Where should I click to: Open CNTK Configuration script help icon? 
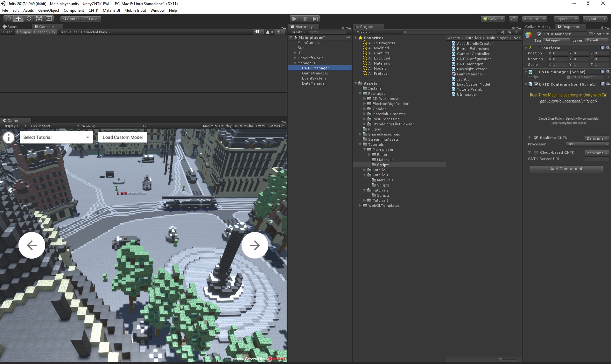pyautogui.click(x=603, y=84)
